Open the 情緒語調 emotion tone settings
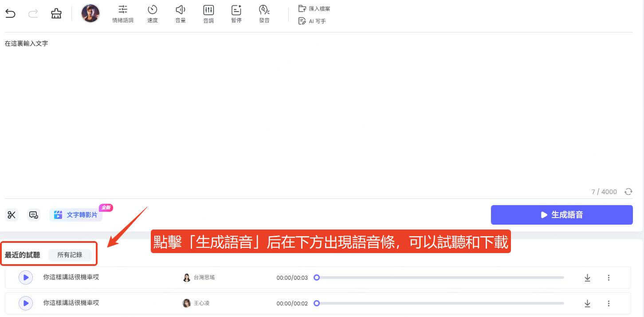The image size is (644, 317). tap(123, 14)
